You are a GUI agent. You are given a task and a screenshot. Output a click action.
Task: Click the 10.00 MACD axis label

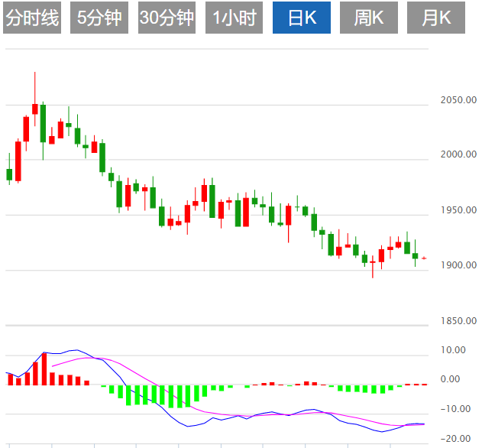point(453,350)
